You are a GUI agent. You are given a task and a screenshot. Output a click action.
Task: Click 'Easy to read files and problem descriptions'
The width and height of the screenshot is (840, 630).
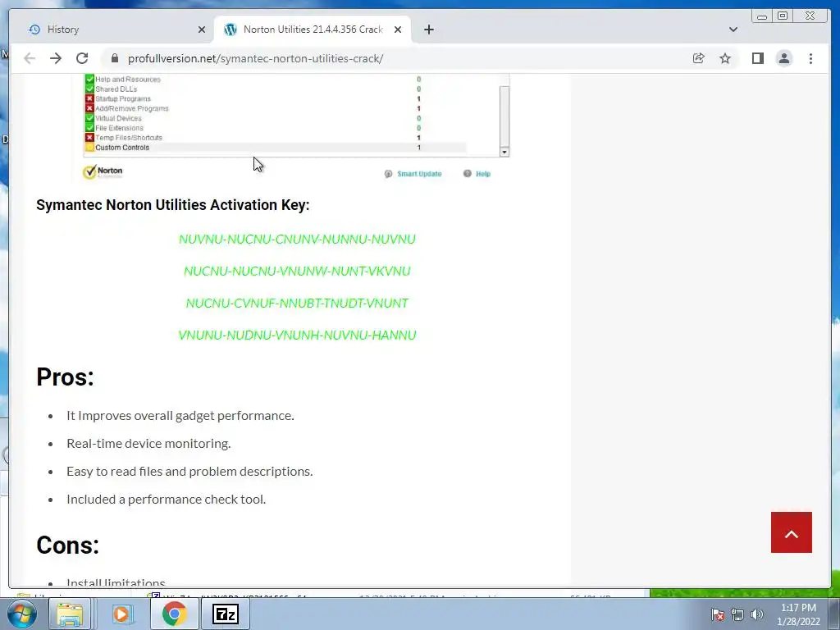tap(189, 472)
